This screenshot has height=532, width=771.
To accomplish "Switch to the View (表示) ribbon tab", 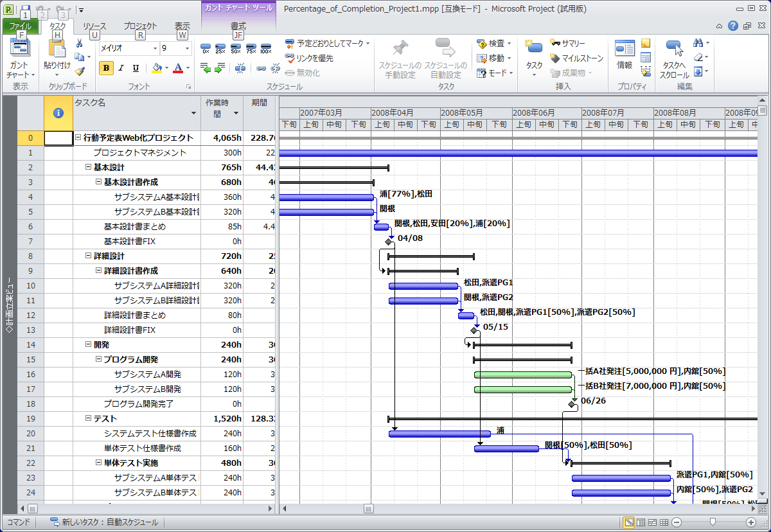I will (x=182, y=27).
